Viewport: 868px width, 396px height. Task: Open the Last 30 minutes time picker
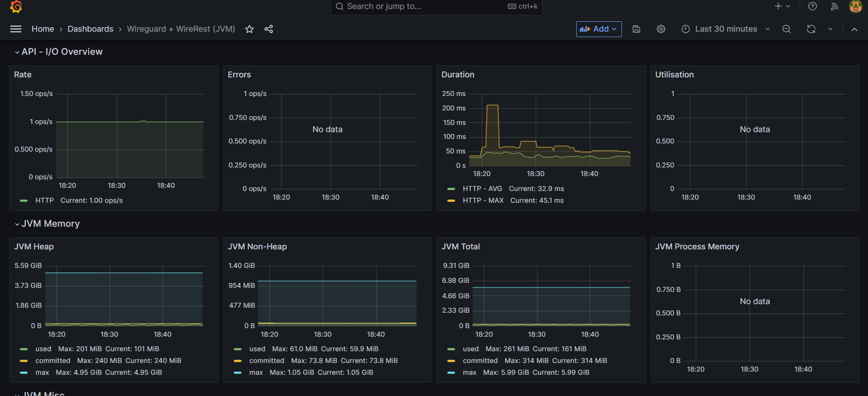(726, 29)
